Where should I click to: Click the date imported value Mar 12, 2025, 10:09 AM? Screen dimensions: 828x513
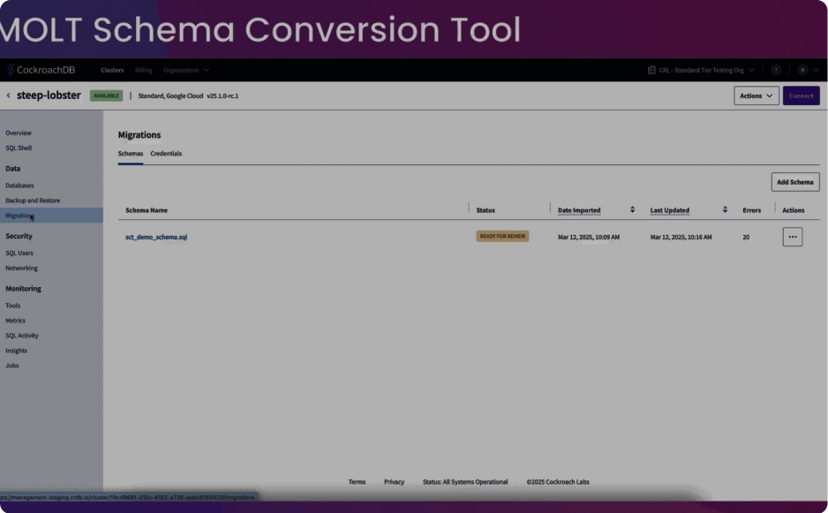coord(588,237)
